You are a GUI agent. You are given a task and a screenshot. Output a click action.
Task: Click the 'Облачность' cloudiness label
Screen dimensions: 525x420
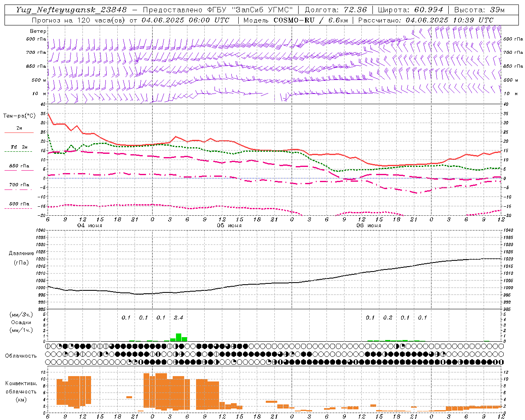21,356
